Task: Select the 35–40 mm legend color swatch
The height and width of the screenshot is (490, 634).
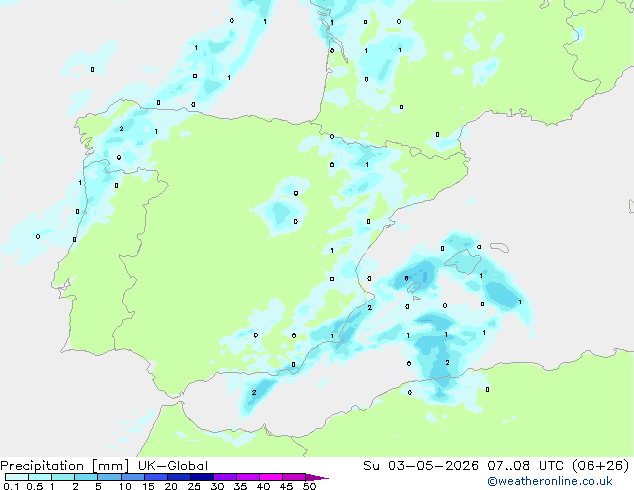Action: (x=248, y=477)
